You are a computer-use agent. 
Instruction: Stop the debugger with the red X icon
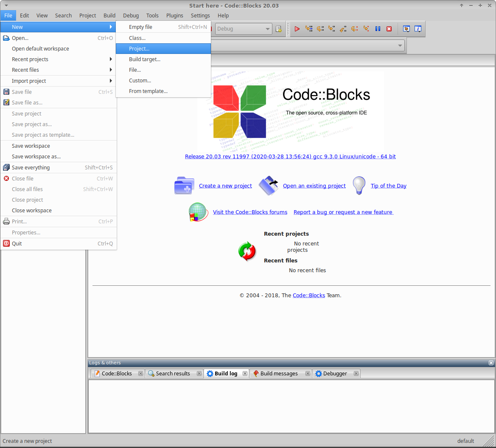[389, 28]
